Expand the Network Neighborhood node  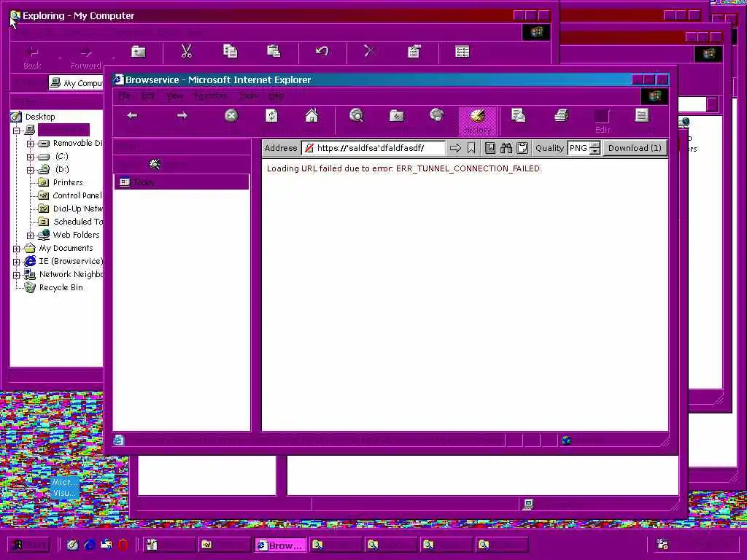click(17, 275)
